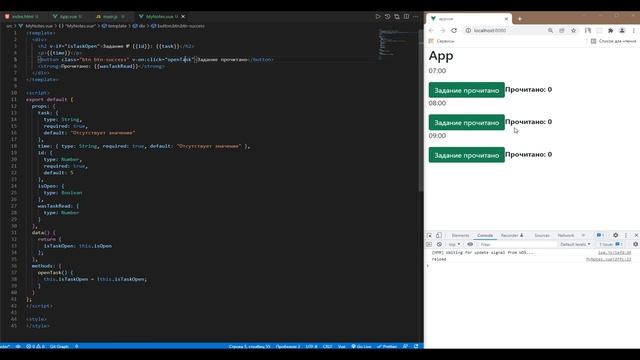Open the DevTools Sources tab

pyautogui.click(x=542, y=236)
